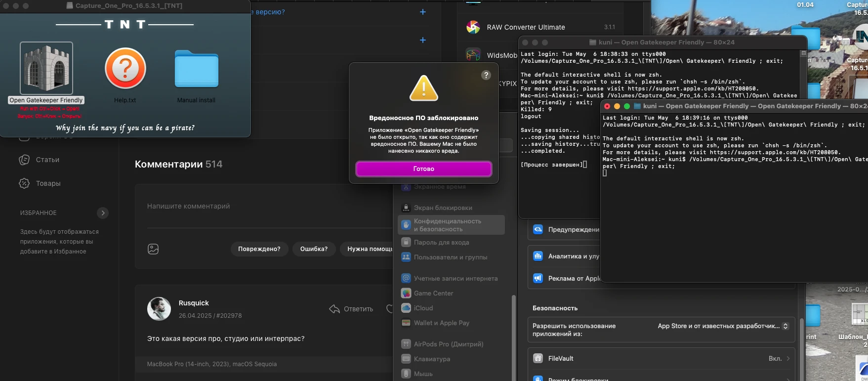The image size is (868, 381).
Task: Open Экранное время in Settings sidebar
Action: (x=451, y=187)
